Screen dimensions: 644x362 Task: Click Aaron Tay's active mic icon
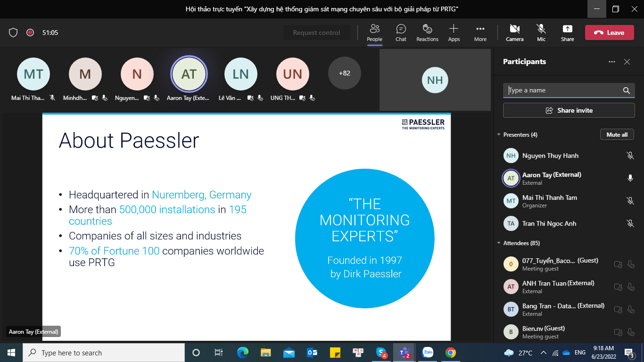point(630,178)
